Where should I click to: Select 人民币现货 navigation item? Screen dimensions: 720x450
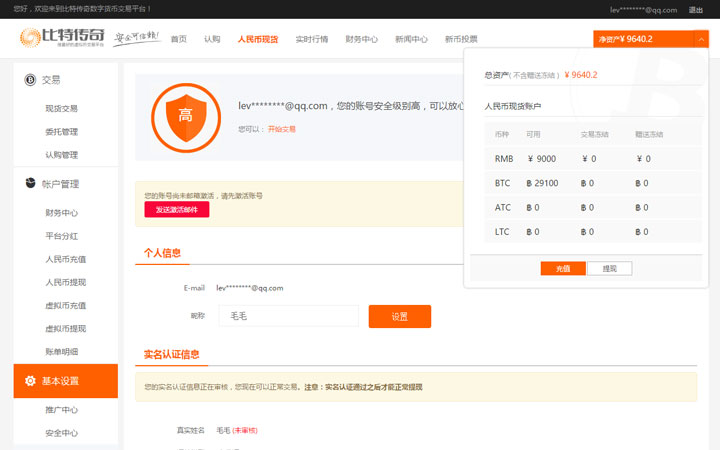[258, 39]
